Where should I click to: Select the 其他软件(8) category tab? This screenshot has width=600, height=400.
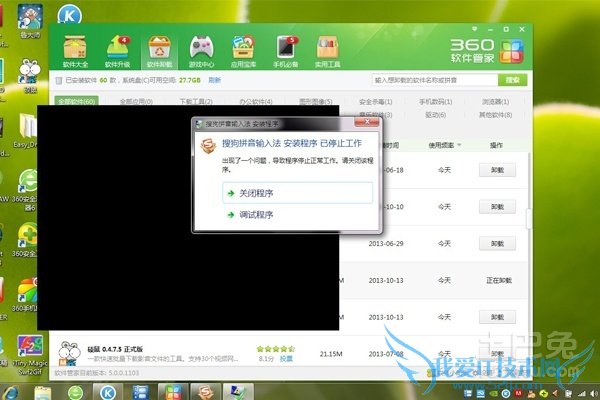[496, 115]
